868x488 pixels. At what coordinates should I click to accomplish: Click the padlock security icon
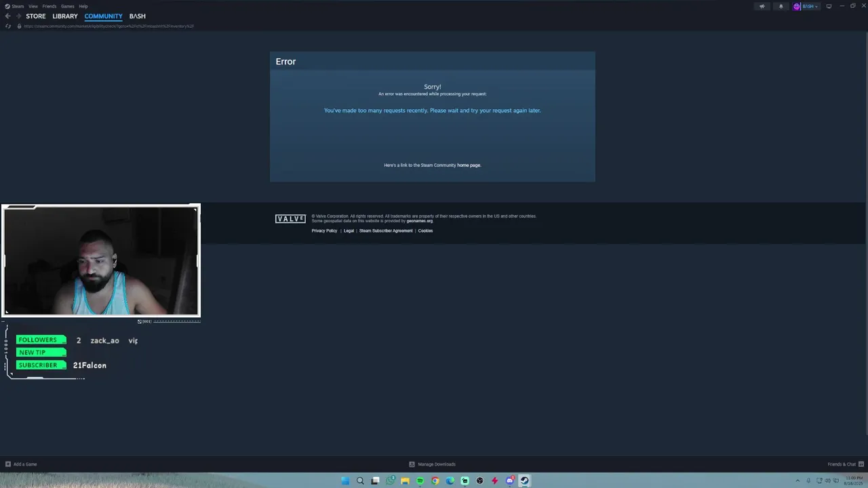[19, 26]
